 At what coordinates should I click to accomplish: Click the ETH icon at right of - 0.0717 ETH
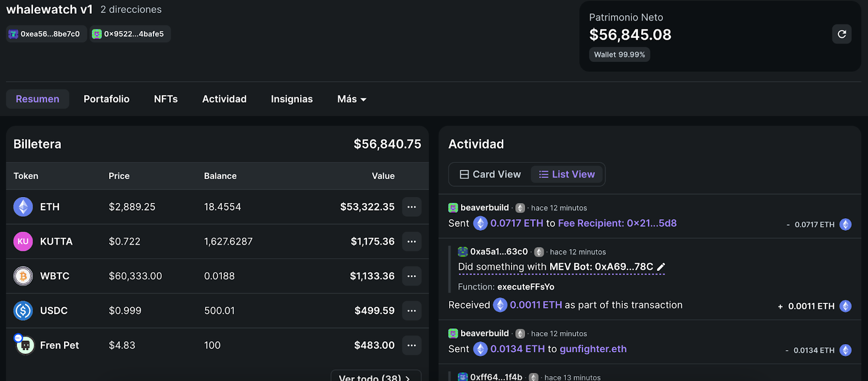845,225
